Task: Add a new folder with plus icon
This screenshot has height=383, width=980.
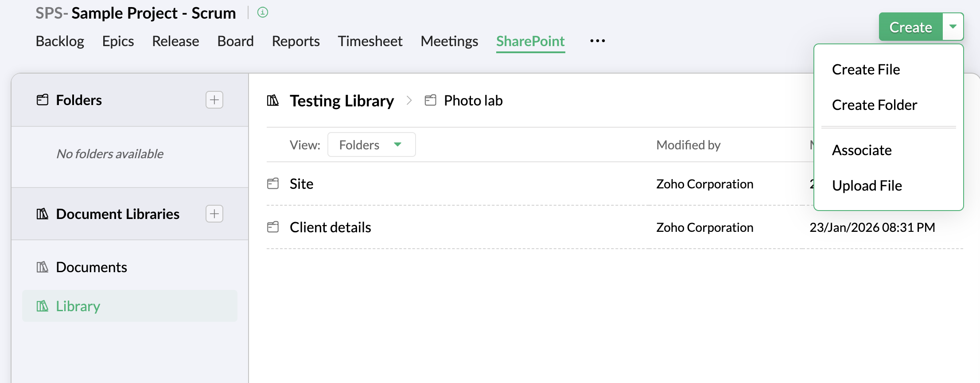Action: [x=214, y=100]
